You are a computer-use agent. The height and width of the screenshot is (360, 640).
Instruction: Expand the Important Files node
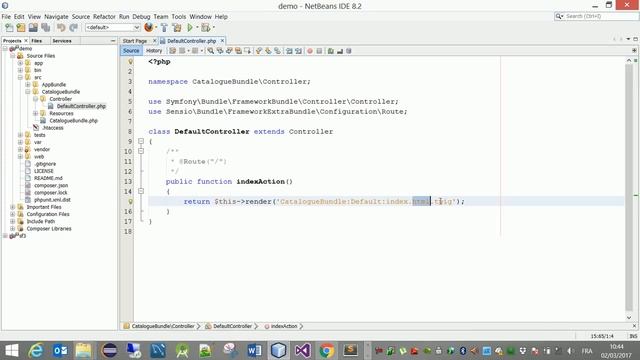pos(13,207)
